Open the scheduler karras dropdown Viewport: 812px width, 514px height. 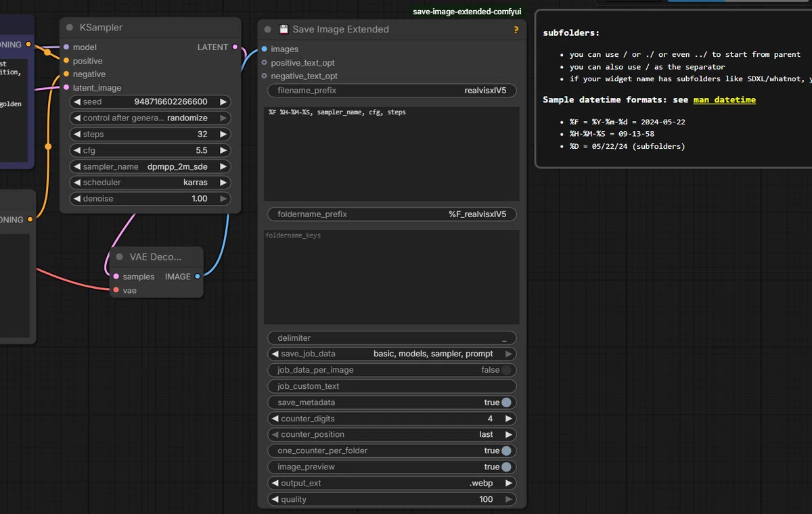[150, 183]
